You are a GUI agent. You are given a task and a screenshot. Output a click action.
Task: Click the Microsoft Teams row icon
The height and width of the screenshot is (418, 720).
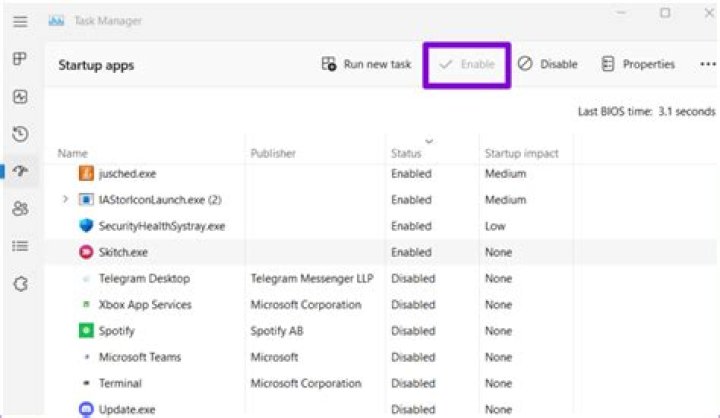coord(87,356)
